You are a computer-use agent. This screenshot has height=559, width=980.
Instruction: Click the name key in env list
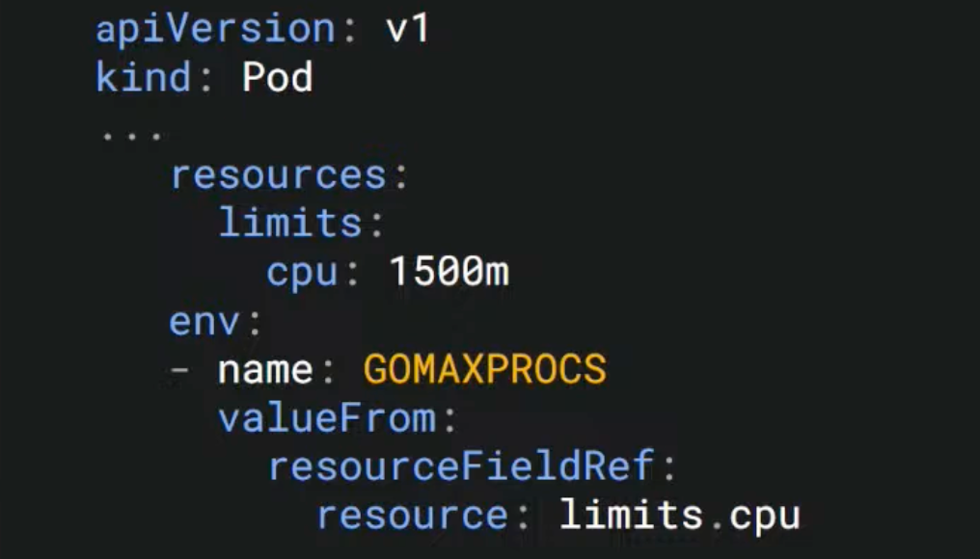265,369
